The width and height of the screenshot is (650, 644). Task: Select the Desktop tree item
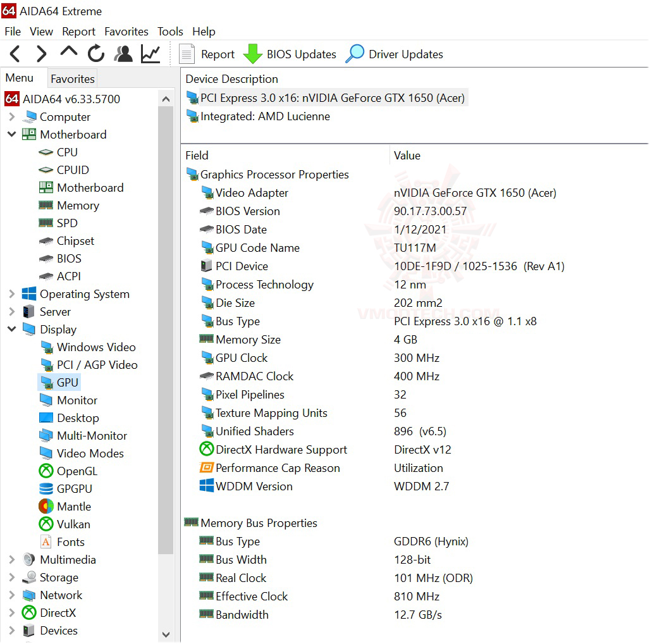[x=78, y=418]
